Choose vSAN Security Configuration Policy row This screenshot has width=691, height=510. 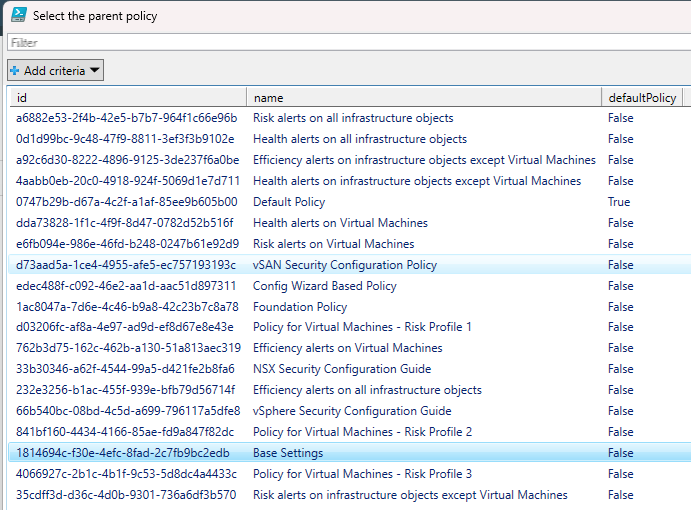345,265
